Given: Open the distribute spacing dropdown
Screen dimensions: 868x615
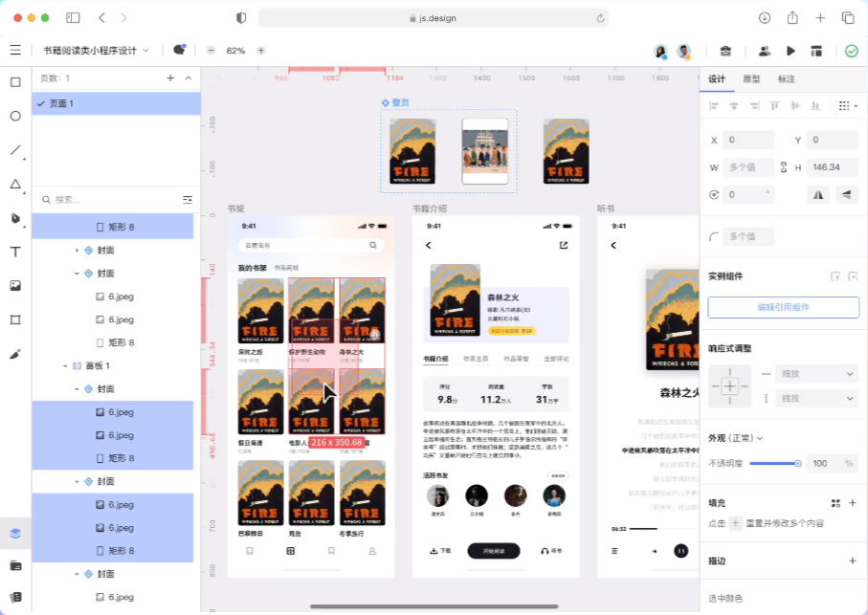Looking at the screenshot, I should (848, 105).
